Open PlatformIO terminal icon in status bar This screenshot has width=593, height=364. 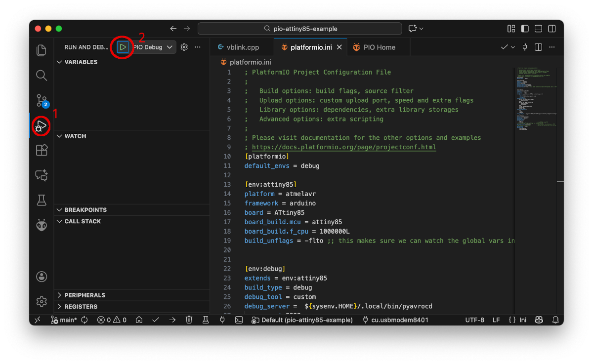click(x=239, y=320)
